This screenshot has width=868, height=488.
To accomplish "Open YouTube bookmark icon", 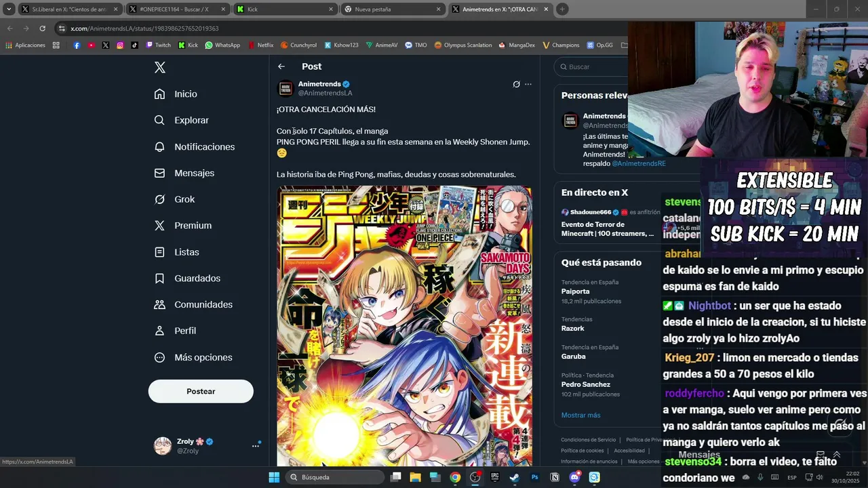I will point(91,45).
